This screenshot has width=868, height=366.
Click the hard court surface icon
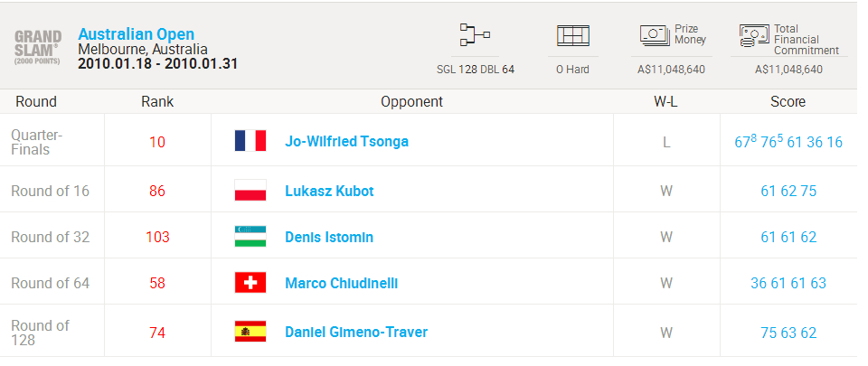[x=573, y=36]
